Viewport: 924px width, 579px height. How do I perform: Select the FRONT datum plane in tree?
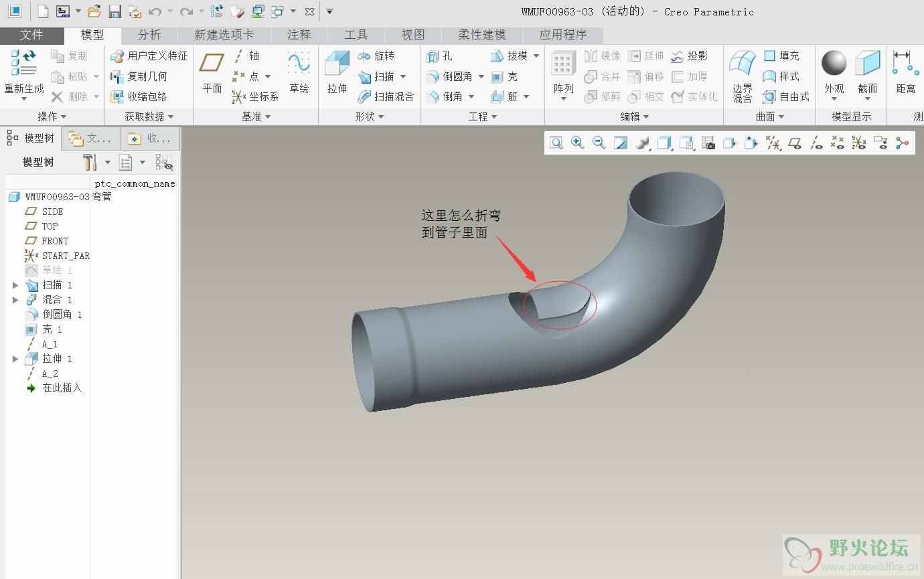pos(47,241)
